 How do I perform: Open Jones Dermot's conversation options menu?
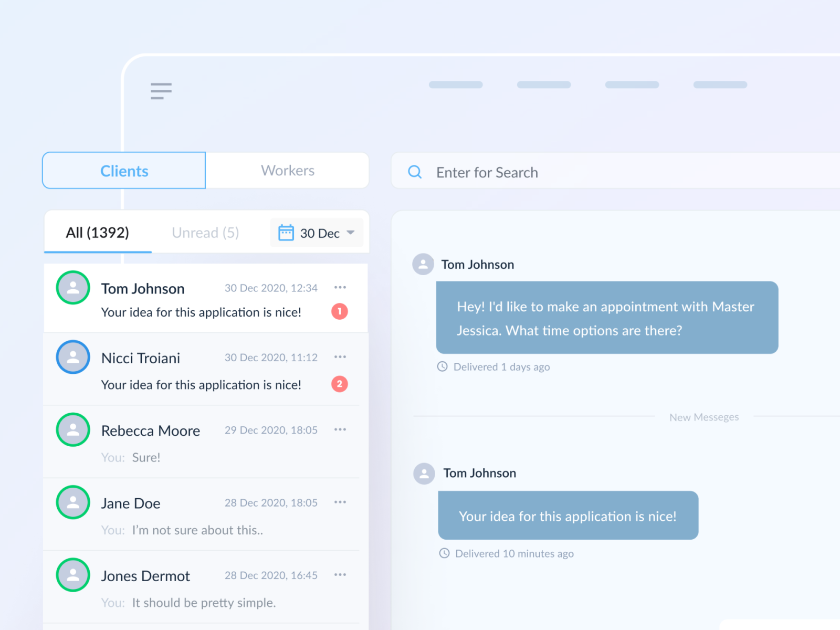point(340,574)
